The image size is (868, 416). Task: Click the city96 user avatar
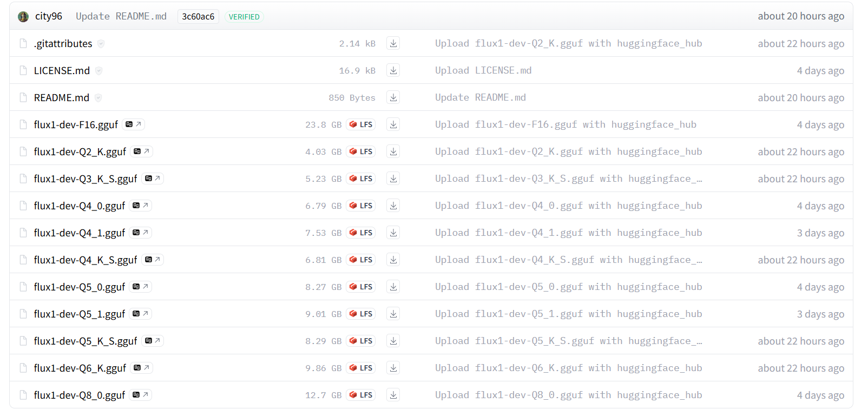click(x=23, y=17)
